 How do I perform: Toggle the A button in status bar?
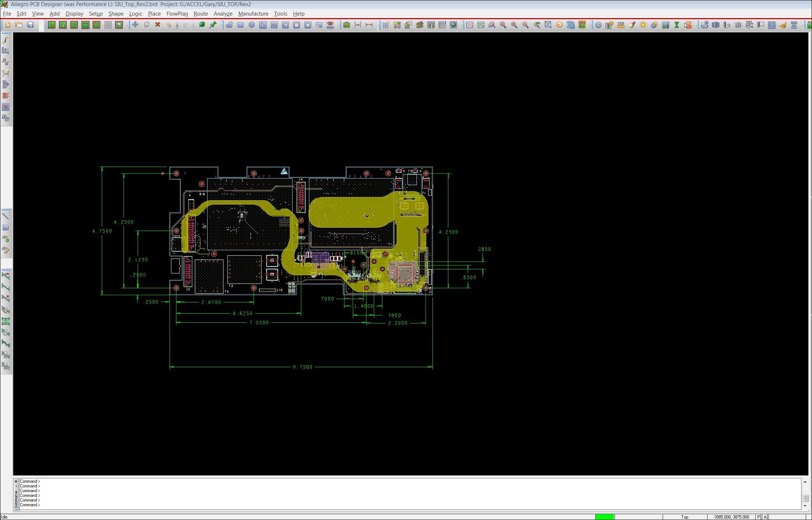tap(765, 517)
